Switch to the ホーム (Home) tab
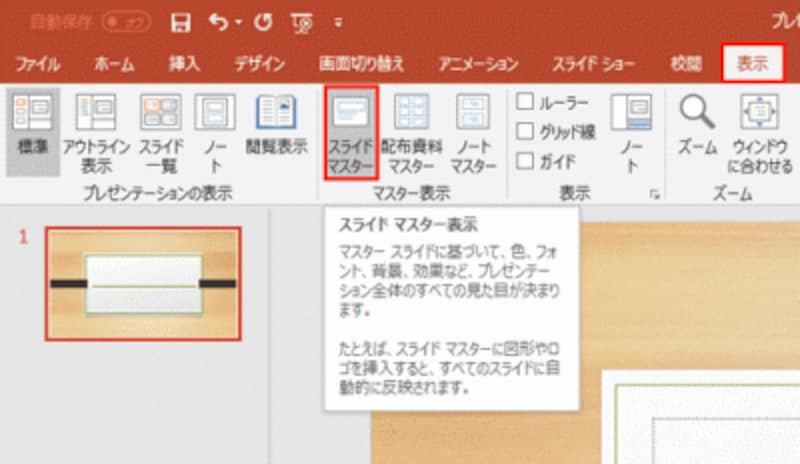This screenshot has height=464, width=800. 114,64
